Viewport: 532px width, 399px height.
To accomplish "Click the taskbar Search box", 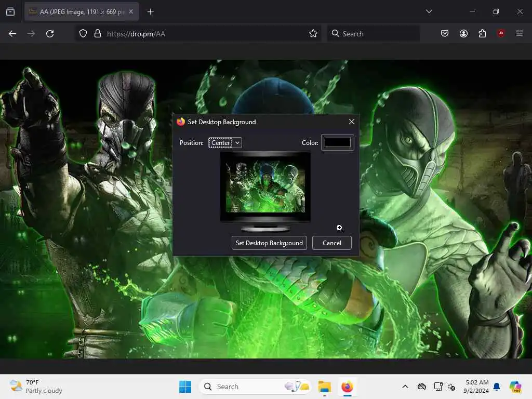I will (x=255, y=387).
